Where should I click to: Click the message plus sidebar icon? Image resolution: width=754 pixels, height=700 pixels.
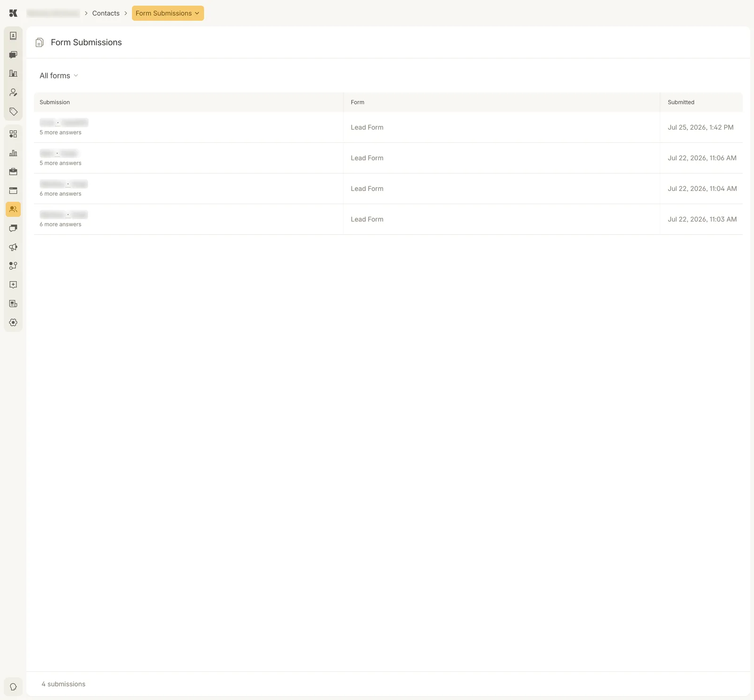(13, 285)
